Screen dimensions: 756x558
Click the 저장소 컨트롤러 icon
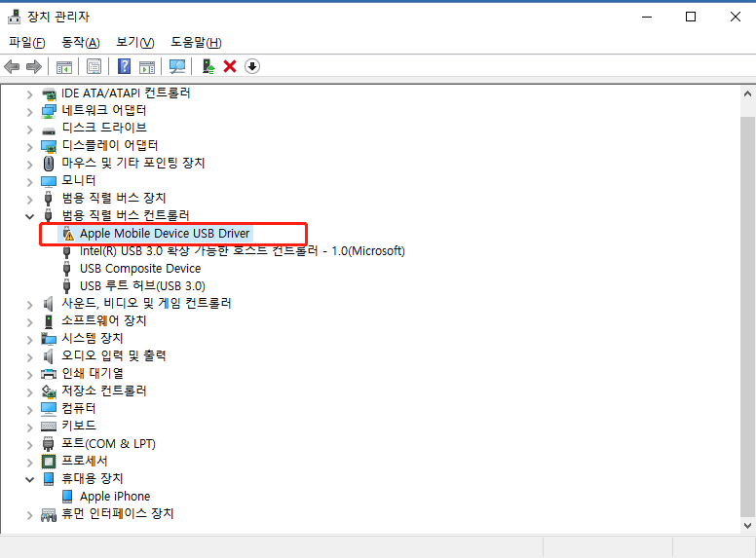pyautogui.click(x=49, y=391)
